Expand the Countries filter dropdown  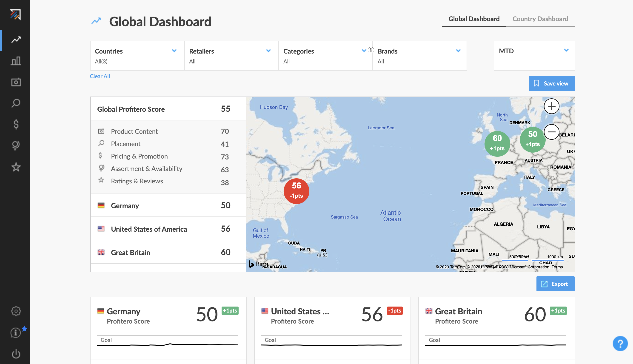[x=174, y=51]
